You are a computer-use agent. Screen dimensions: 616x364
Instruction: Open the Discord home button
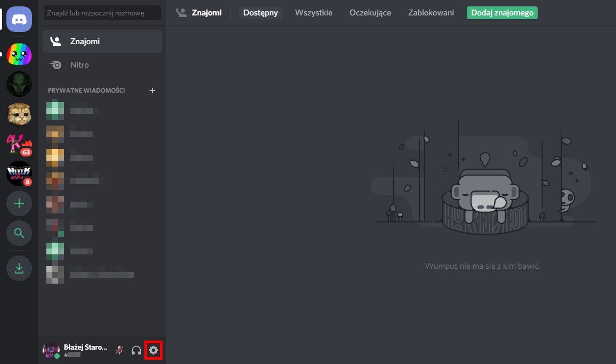click(19, 19)
